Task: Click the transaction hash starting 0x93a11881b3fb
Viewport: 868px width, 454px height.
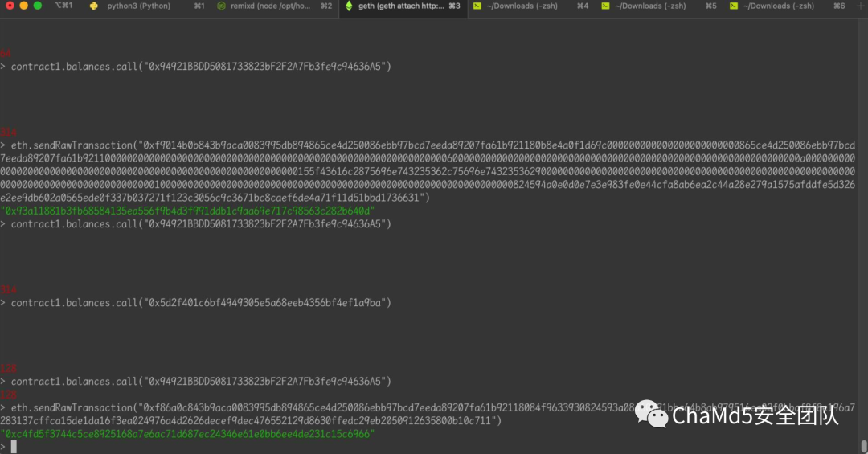Action: click(187, 211)
